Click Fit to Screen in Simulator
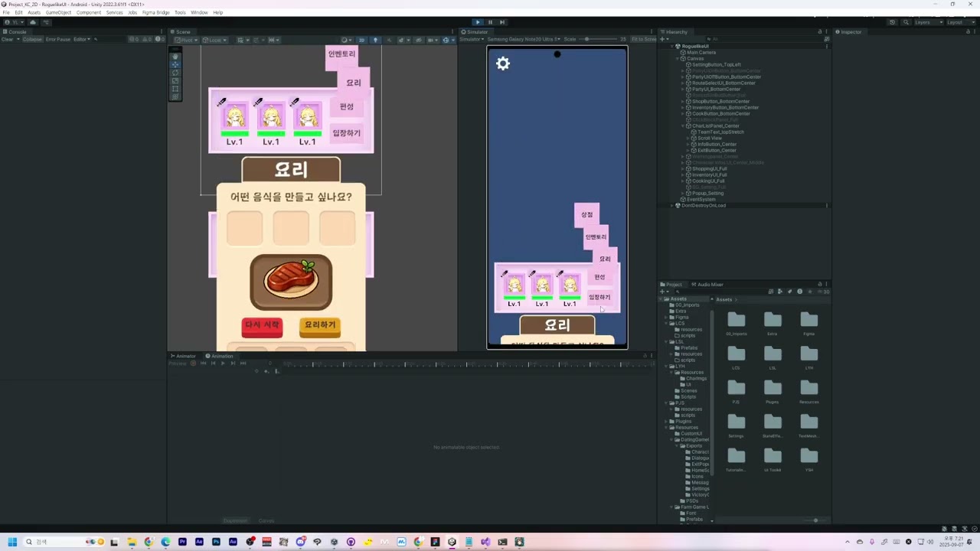The width and height of the screenshot is (980, 551). 643,39
